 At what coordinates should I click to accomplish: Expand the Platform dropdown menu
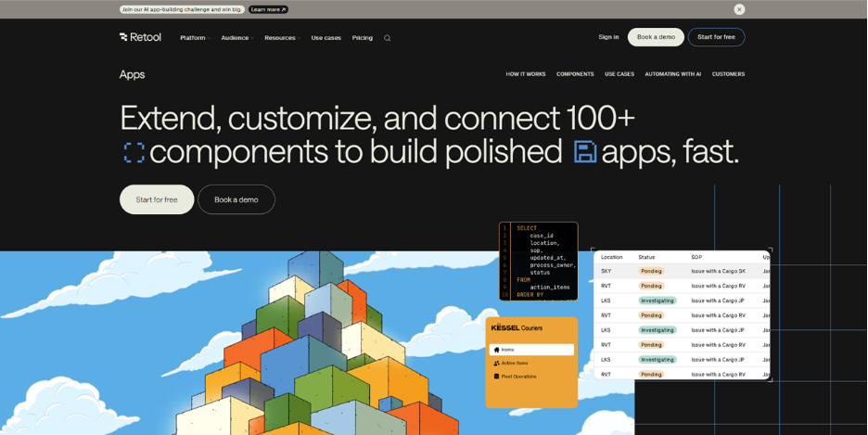(x=195, y=38)
